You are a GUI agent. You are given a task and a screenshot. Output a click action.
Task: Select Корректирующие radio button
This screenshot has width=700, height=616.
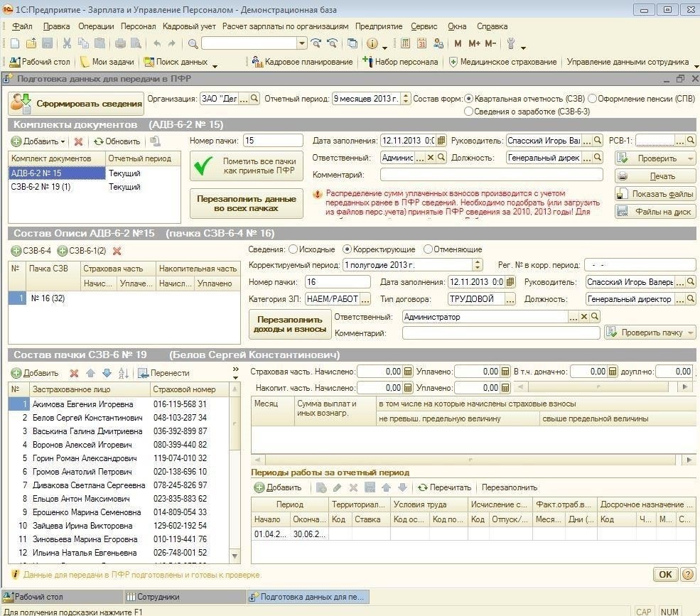(x=347, y=249)
